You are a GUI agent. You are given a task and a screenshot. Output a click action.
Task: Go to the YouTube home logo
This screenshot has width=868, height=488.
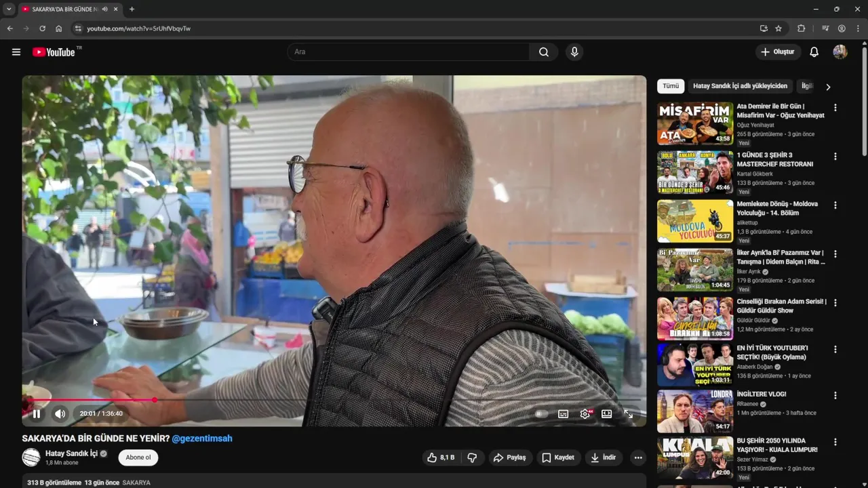pyautogui.click(x=54, y=52)
